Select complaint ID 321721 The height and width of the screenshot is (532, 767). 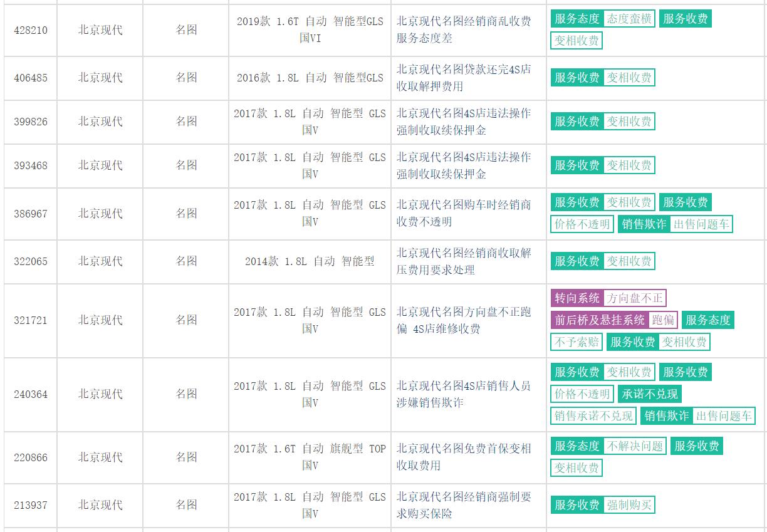tap(31, 320)
